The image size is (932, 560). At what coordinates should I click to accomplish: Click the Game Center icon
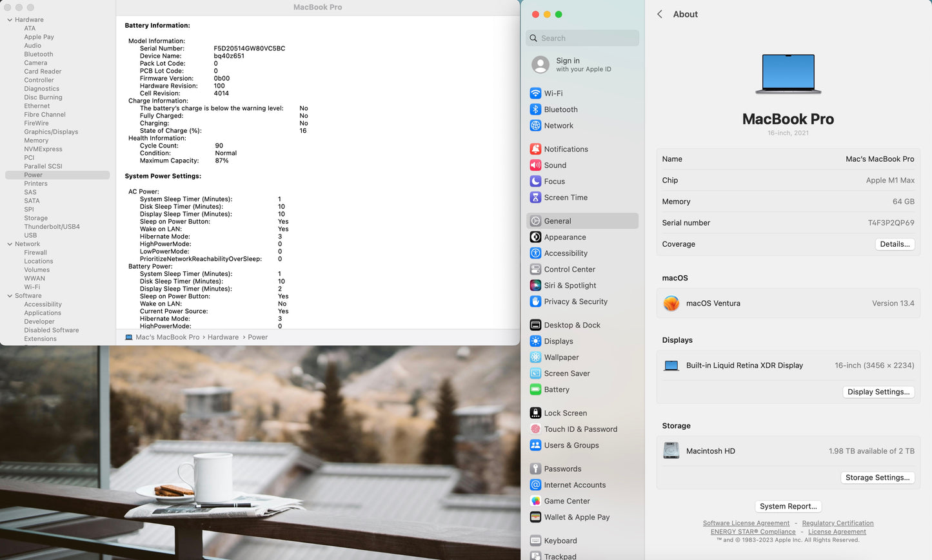tap(535, 501)
